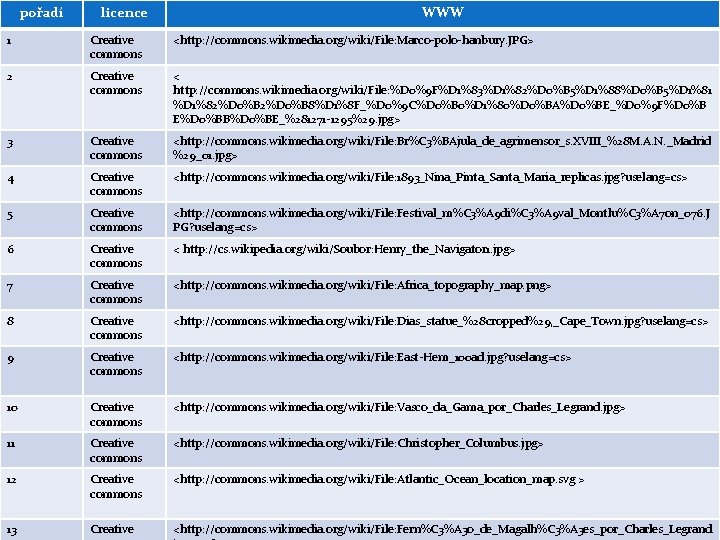Select row number 9 cell
720x540 pixels.
tap(41, 371)
